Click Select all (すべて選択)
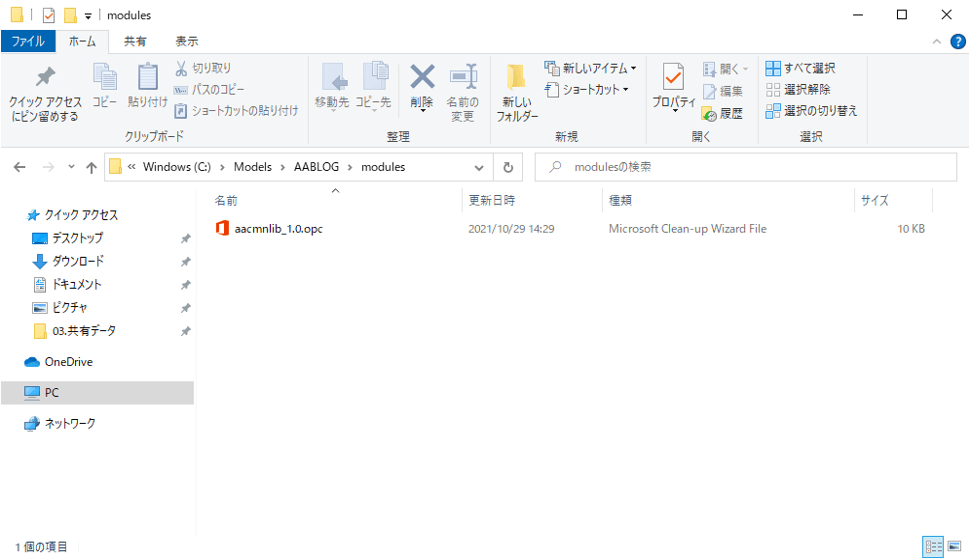This screenshot has height=559, width=970. (x=800, y=68)
